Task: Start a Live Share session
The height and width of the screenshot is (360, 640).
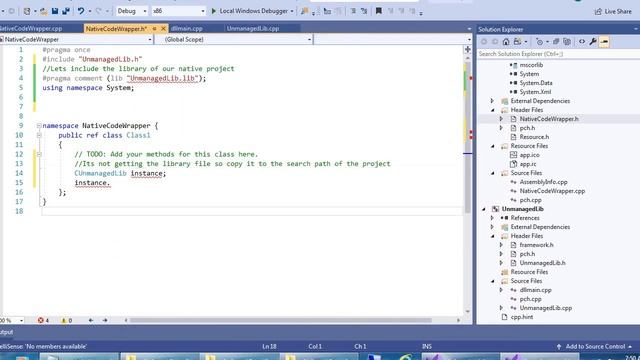Action: 613,11
